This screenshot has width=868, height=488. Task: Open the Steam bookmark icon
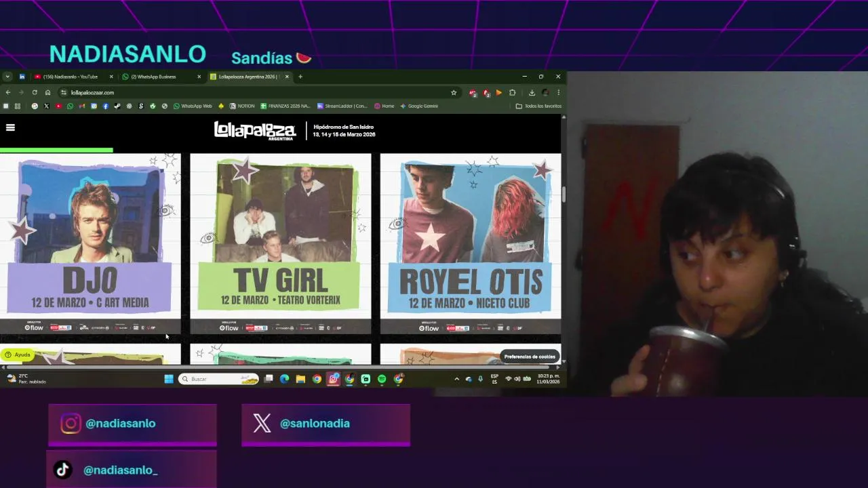click(117, 106)
